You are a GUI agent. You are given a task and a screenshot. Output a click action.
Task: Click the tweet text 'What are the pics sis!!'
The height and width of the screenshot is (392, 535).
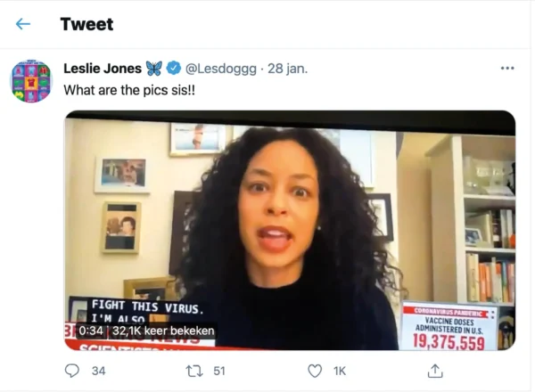pyautogui.click(x=129, y=90)
